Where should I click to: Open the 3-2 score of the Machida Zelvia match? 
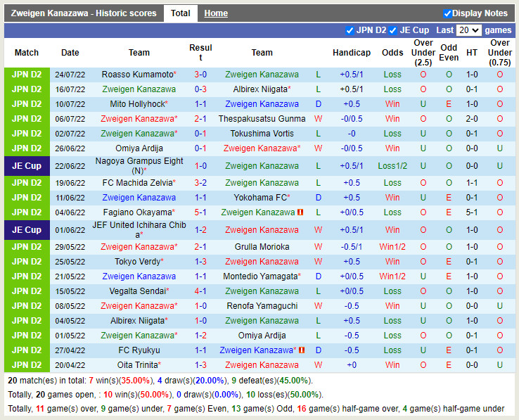click(200, 183)
